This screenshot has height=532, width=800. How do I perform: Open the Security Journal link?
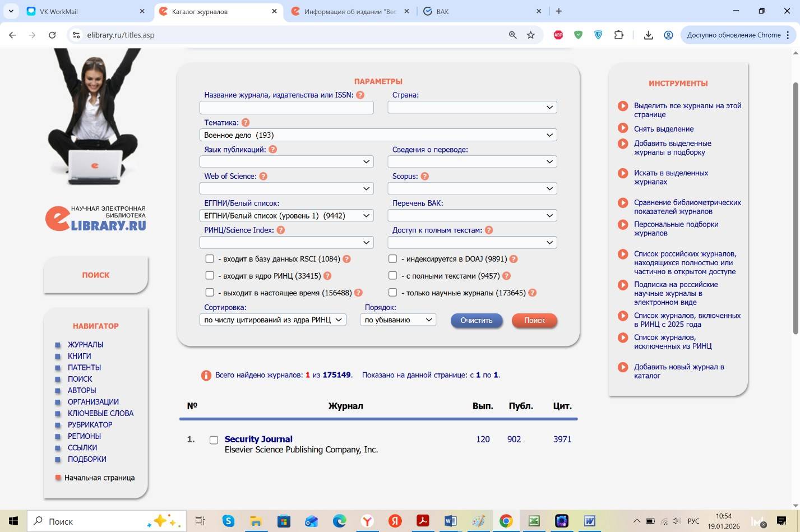click(258, 439)
